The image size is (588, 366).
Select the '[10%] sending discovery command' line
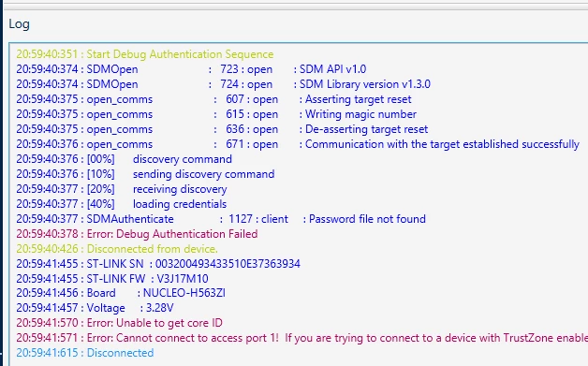(145, 174)
